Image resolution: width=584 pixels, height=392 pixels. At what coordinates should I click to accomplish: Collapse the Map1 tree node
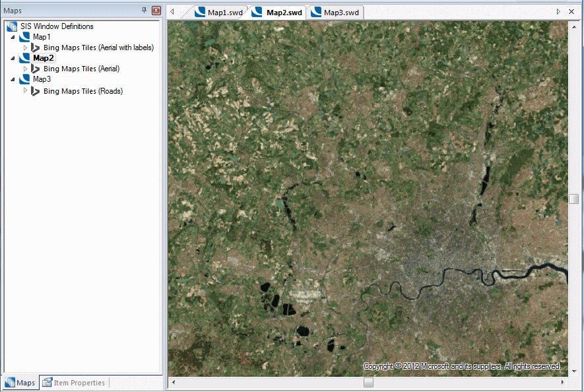tap(14, 36)
